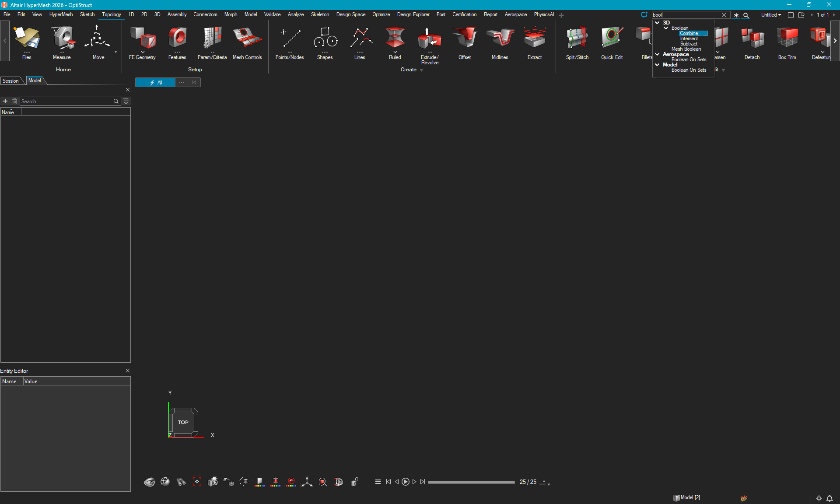
Task: Click the capture screenshot camera icon
Action: tap(213, 482)
